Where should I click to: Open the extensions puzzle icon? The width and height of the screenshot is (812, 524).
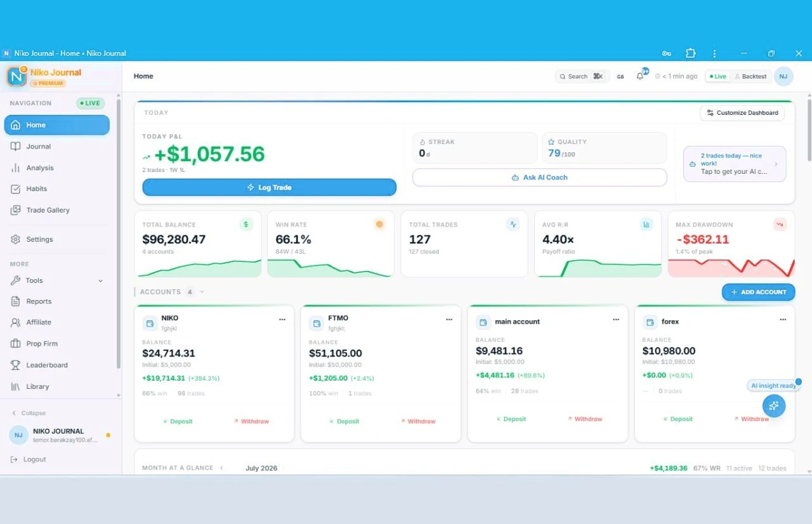(x=690, y=53)
